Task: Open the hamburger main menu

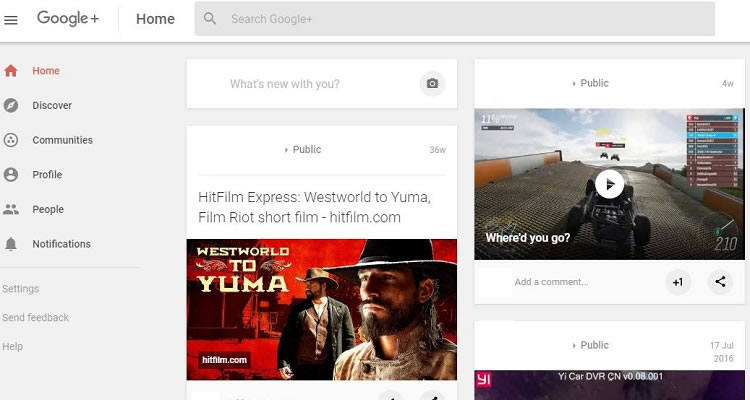Action: pyautogui.click(x=11, y=20)
